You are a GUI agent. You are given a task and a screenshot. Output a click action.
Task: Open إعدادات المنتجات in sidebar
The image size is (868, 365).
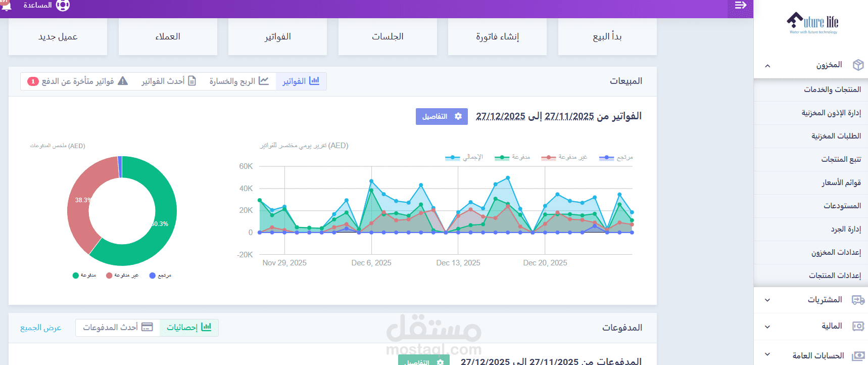pyautogui.click(x=811, y=276)
